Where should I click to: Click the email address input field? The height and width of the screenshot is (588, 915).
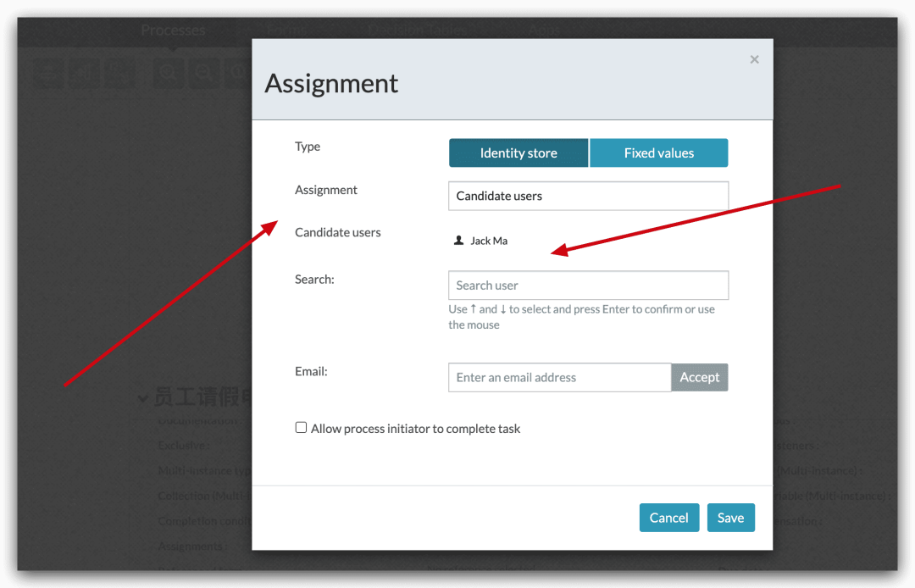[560, 377]
